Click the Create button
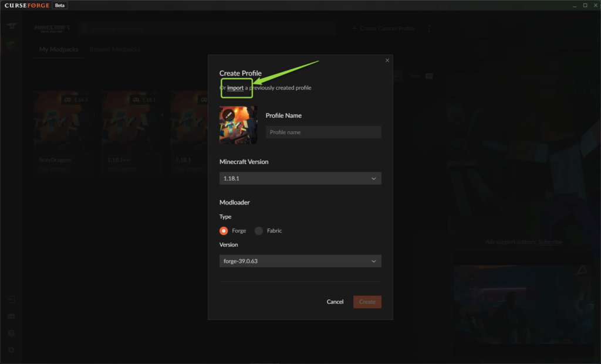 tap(367, 302)
